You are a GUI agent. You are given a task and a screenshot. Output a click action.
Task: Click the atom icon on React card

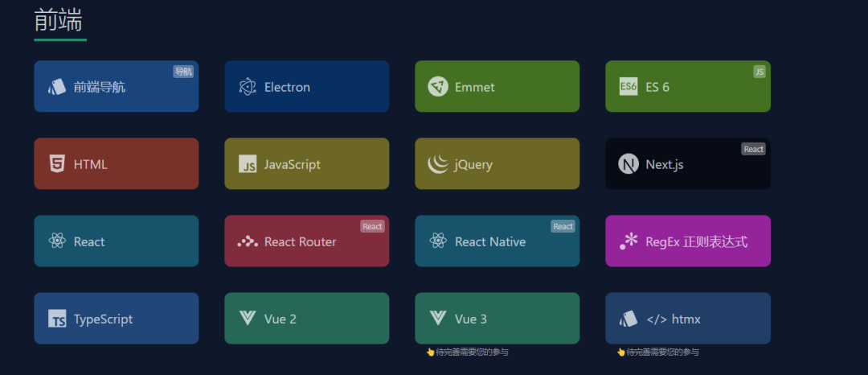point(57,241)
